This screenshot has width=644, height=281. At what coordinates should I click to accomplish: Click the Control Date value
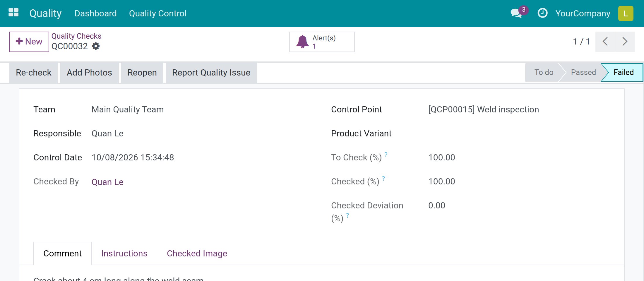coord(133,157)
